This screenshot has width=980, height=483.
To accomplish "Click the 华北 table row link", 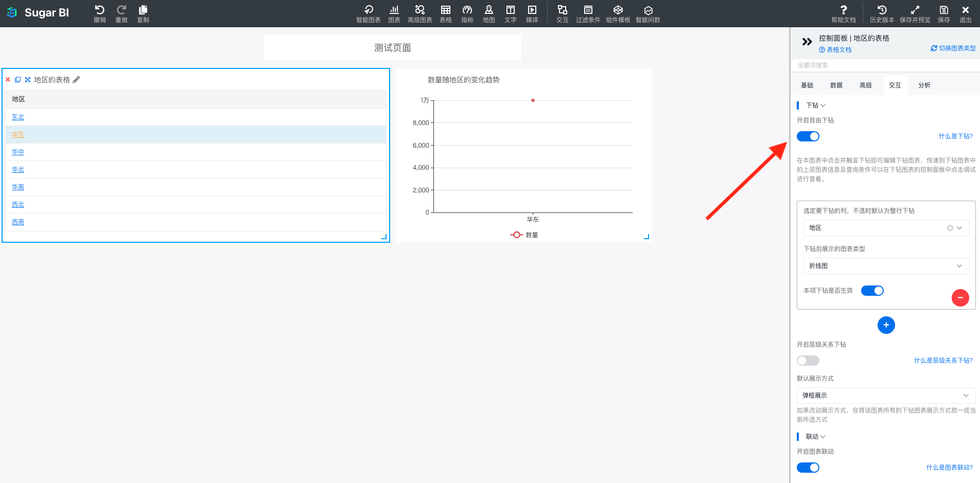I will click(x=18, y=170).
